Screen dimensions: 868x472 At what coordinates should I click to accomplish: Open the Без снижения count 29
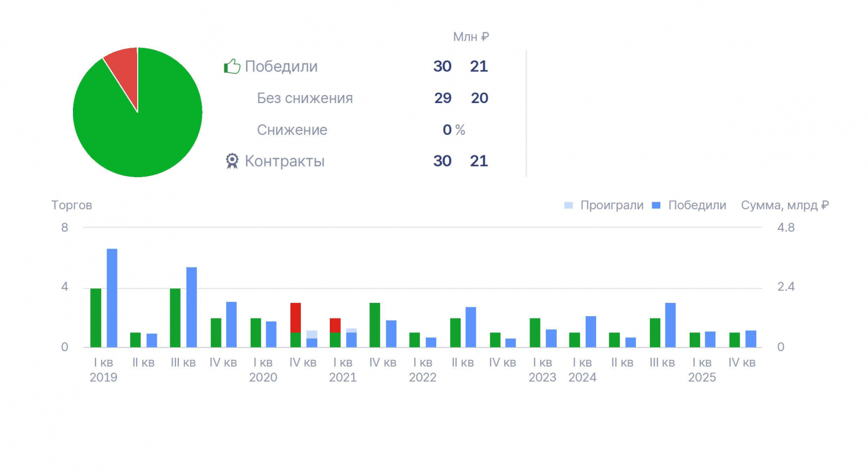(443, 98)
